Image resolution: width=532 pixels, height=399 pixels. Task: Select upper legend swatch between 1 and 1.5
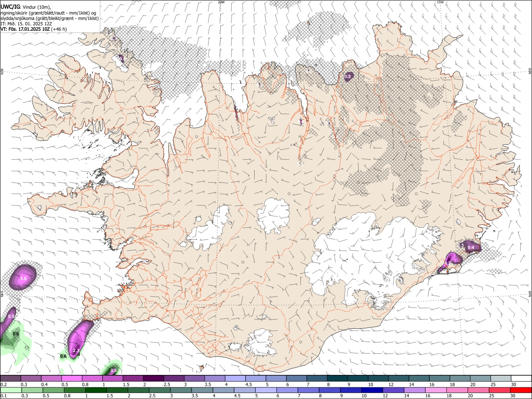[113, 379]
